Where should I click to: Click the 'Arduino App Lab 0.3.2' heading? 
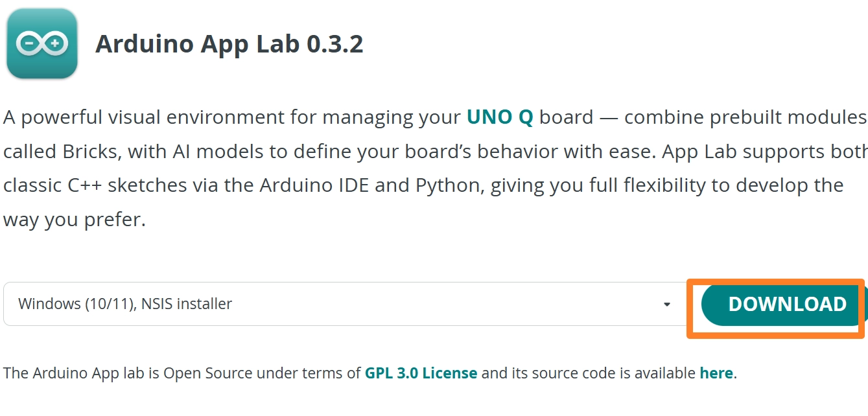click(229, 44)
